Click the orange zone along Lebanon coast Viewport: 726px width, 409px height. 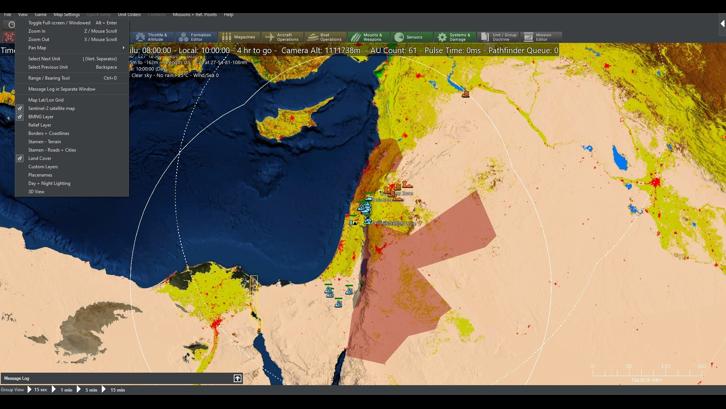coord(380,167)
